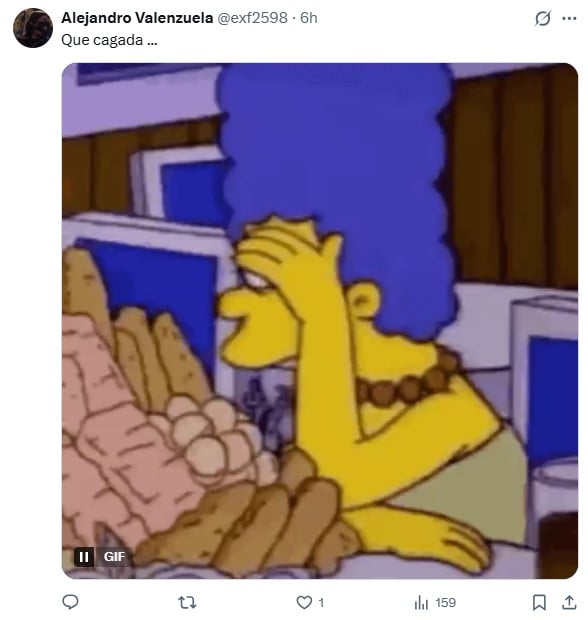The width and height of the screenshot is (588, 620).
Task: Open the Marge Simpson GIF media
Action: tap(320, 321)
